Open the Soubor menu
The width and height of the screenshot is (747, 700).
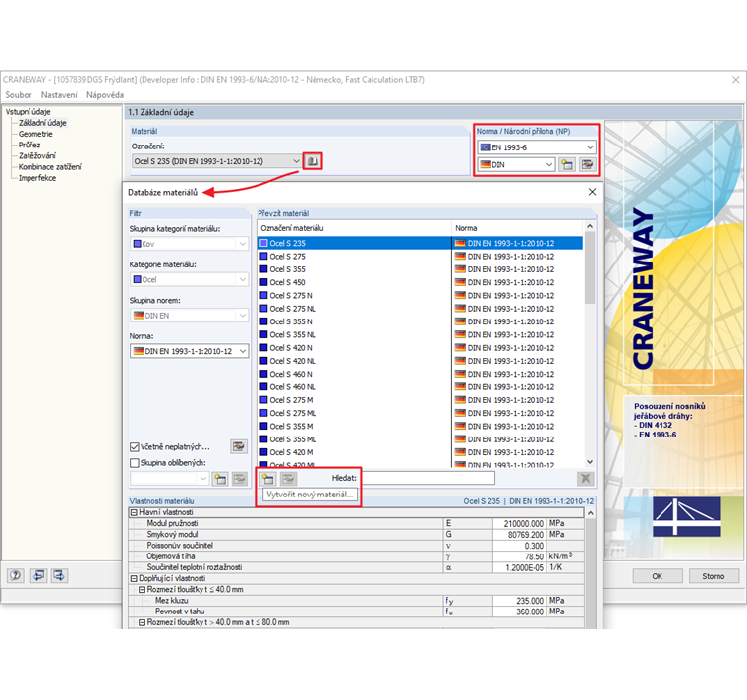(18, 95)
